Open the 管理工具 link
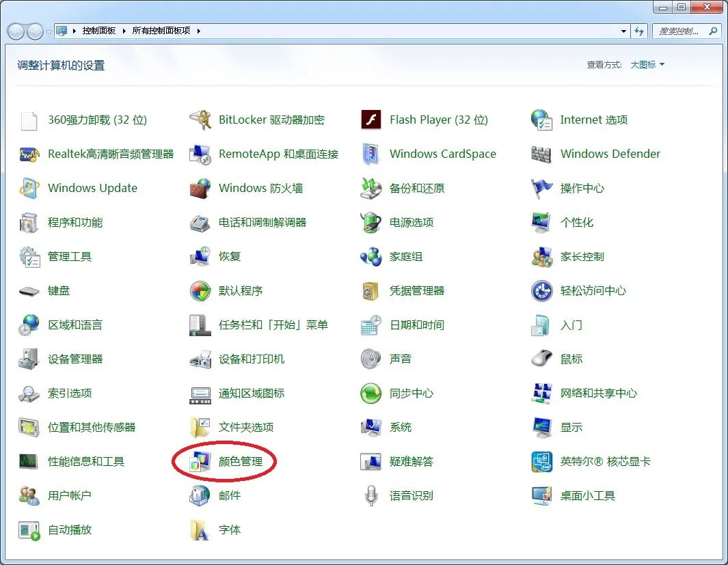The height and width of the screenshot is (565, 728). tap(70, 256)
